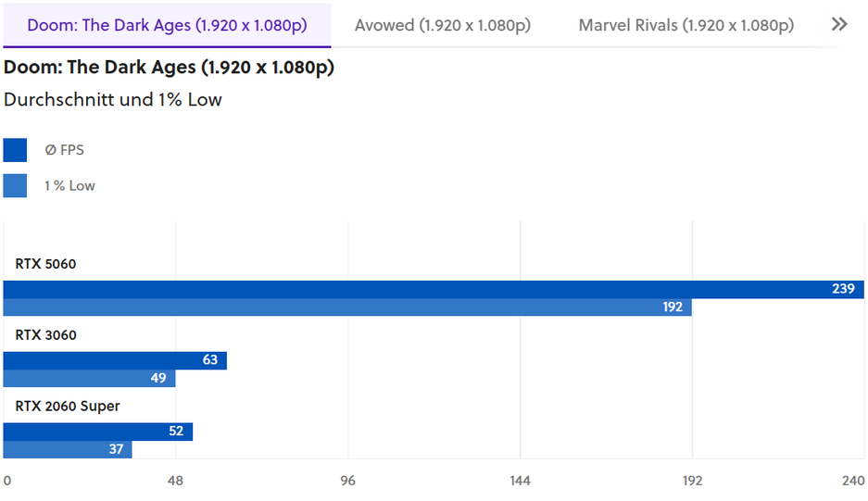Select the RTX 2060 Super bar showing 37
The width and height of the screenshot is (868, 501).
pyautogui.click(x=68, y=450)
